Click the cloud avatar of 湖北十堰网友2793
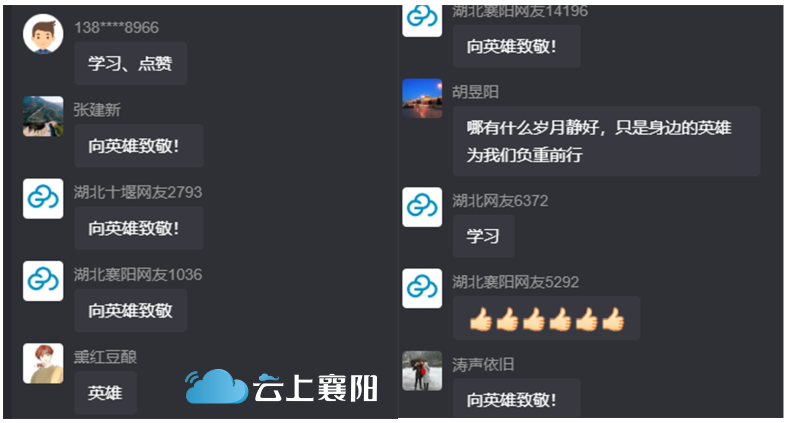Image resolution: width=788 pixels, height=423 pixels. click(43, 198)
